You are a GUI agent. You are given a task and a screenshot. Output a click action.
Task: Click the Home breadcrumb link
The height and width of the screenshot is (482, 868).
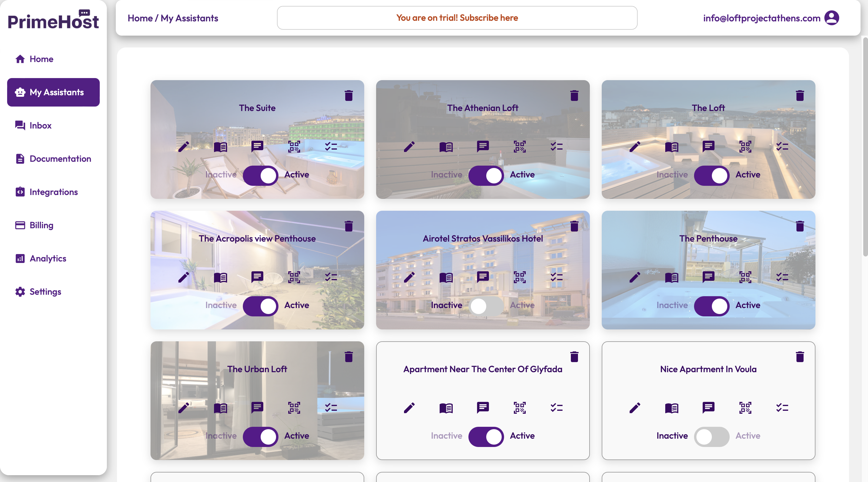tap(140, 18)
